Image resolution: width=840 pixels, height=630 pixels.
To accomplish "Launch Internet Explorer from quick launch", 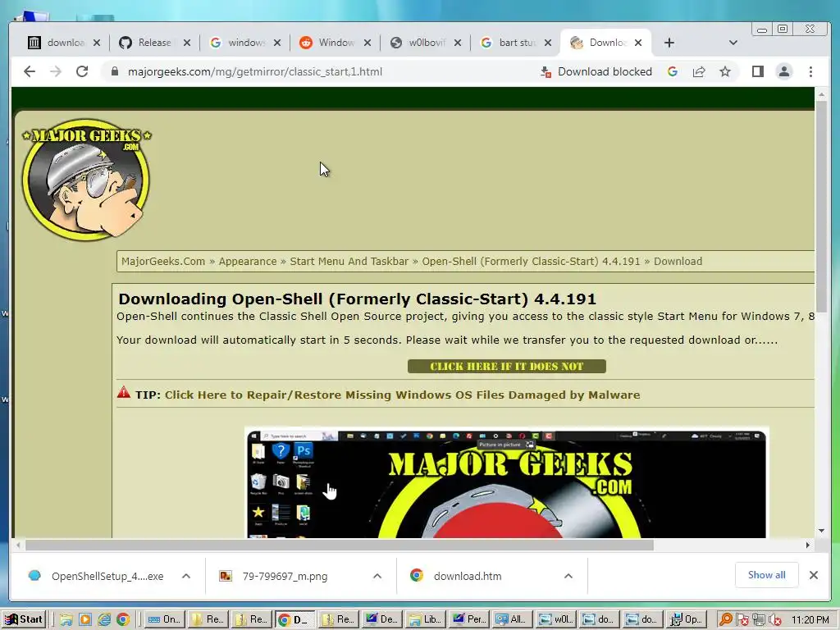I will (x=104, y=620).
